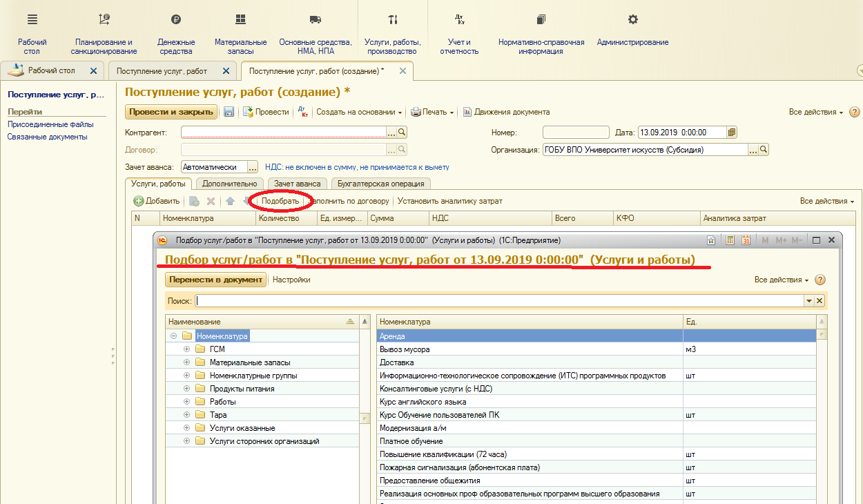Click the magnifier icon next to Контрагент
Image resolution: width=863 pixels, height=504 pixels.
pos(402,133)
